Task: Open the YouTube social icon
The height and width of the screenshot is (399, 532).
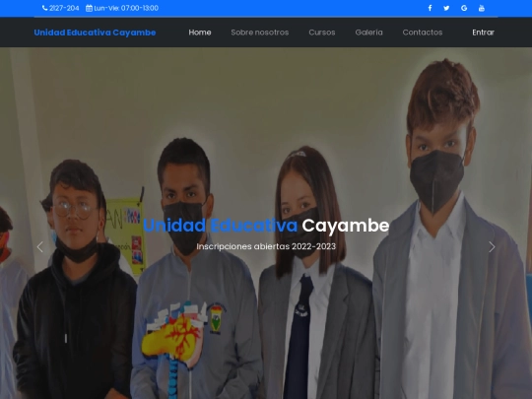Action: pyautogui.click(x=482, y=8)
